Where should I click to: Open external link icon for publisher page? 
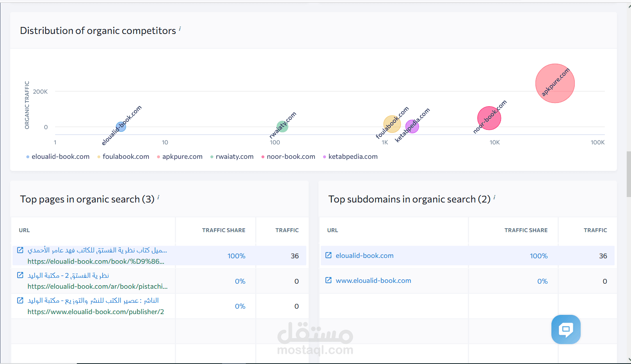coord(20,300)
